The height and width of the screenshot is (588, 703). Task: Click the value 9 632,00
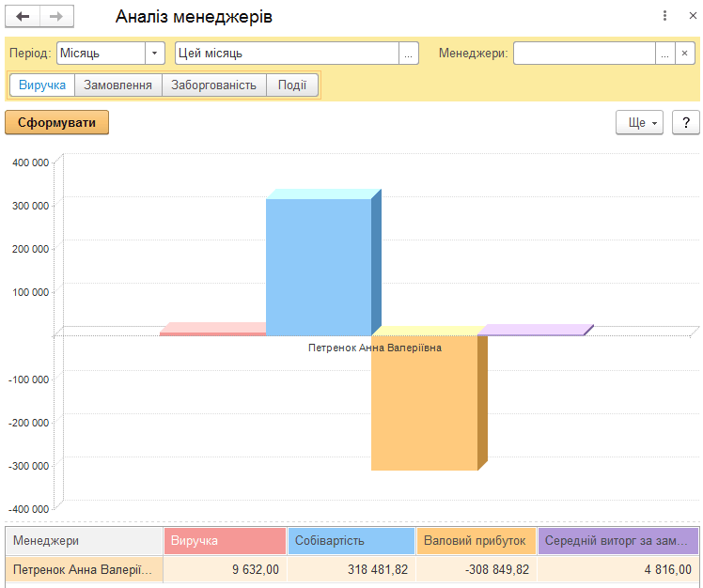256,569
